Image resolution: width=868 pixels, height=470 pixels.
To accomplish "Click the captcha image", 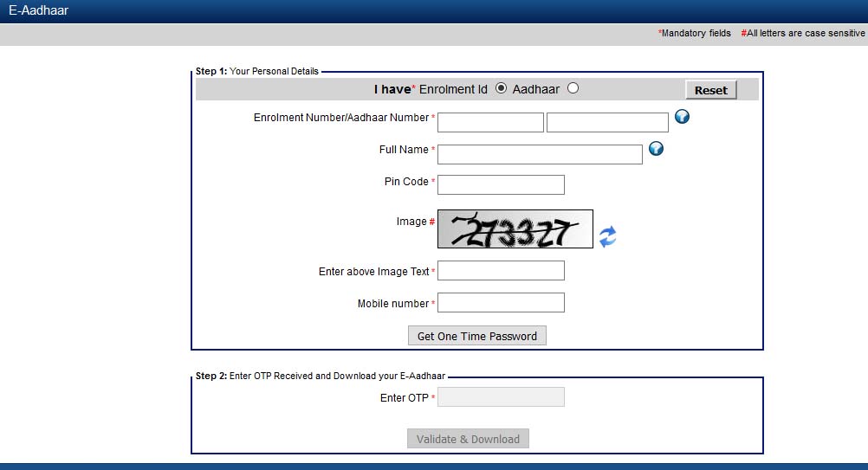I will 515,229.
